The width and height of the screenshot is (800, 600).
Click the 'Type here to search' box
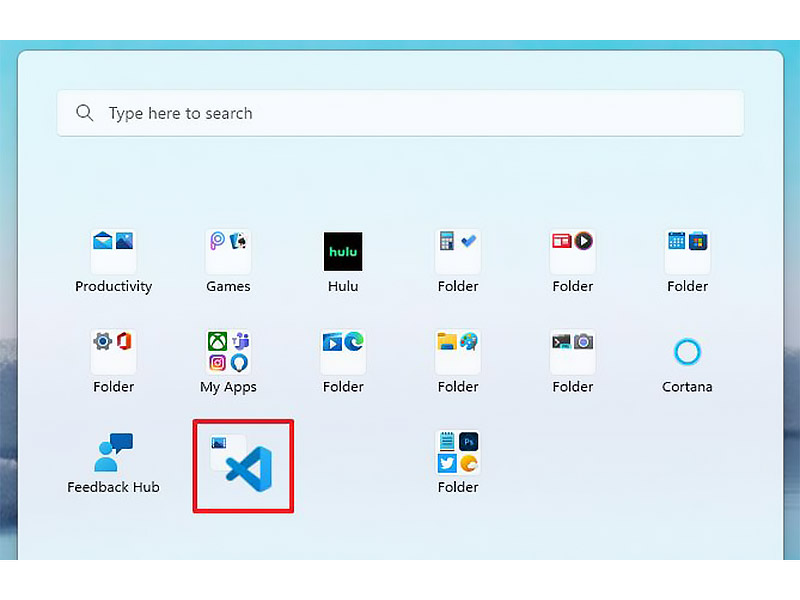click(x=400, y=113)
